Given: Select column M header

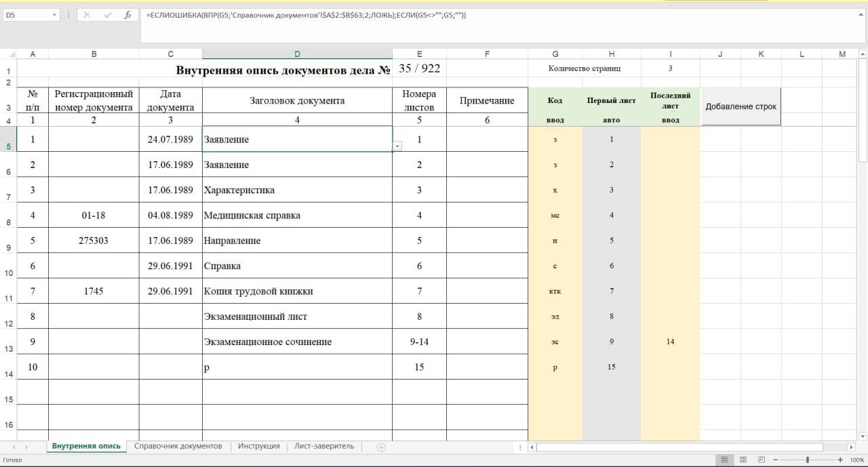Looking at the screenshot, I should 842,54.
